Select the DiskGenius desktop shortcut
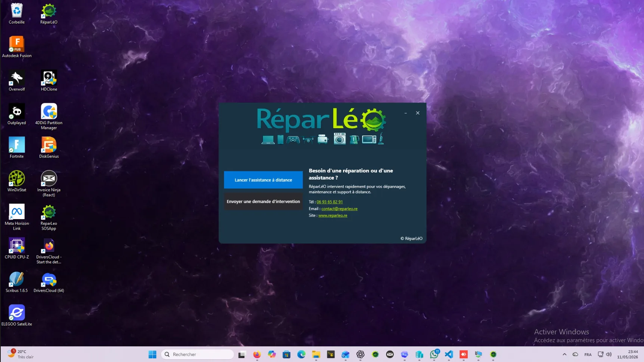The height and width of the screenshot is (362, 644). (x=49, y=148)
